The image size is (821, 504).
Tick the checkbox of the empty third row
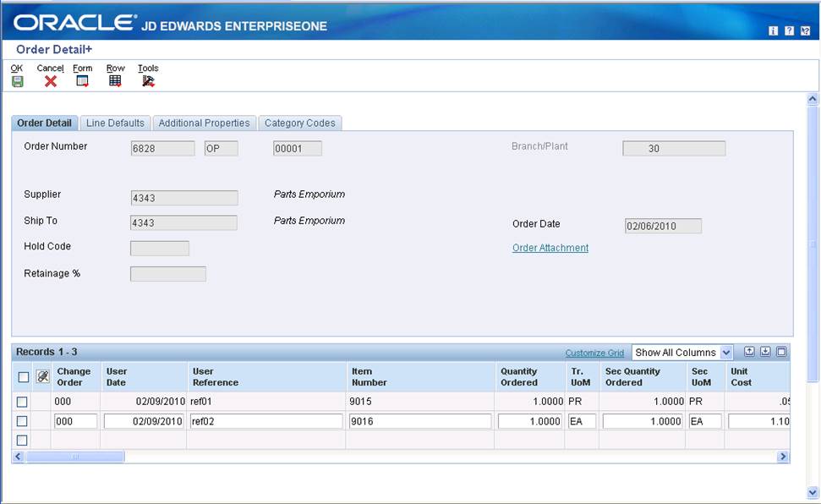(x=22, y=440)
